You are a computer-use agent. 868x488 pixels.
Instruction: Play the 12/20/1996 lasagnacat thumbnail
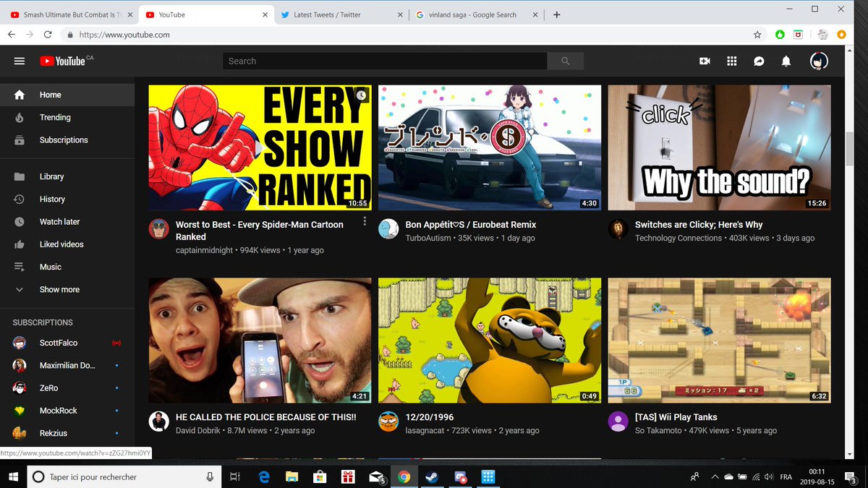(490, 341)
